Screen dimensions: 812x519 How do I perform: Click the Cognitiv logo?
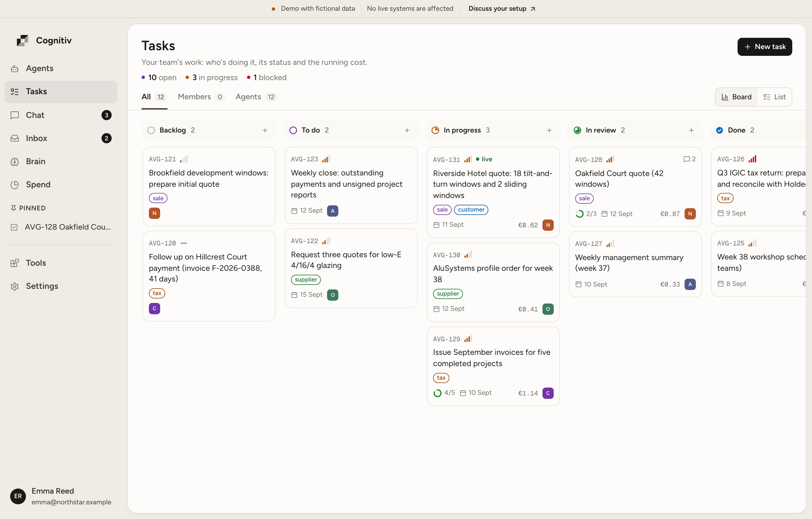point(44,41)
